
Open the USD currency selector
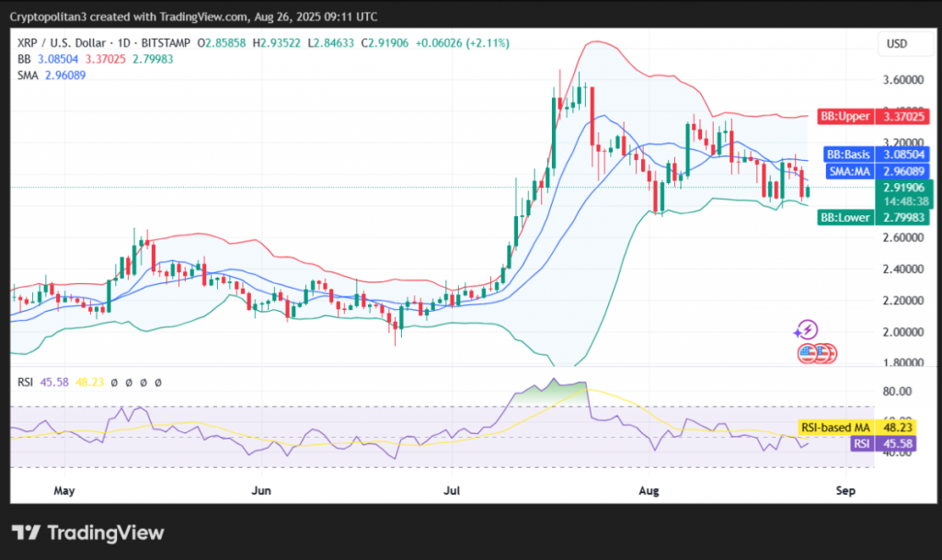tap(896, 43)
